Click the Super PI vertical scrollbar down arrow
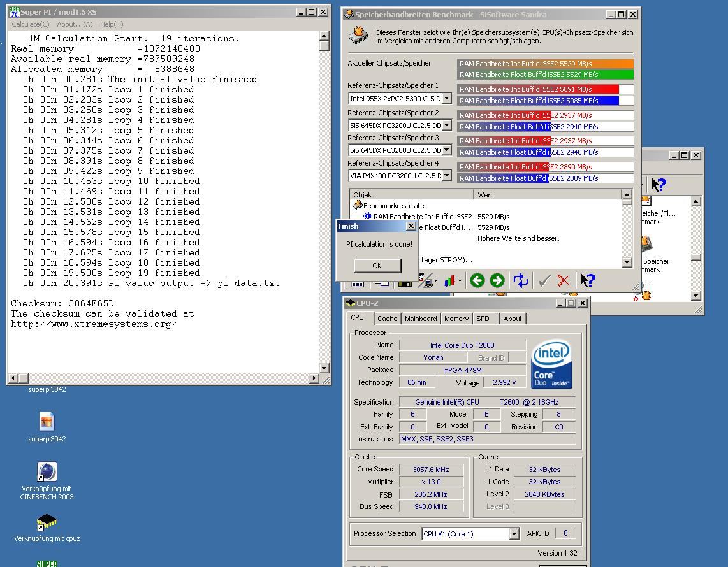728x567 pixels. pos(324,368)
